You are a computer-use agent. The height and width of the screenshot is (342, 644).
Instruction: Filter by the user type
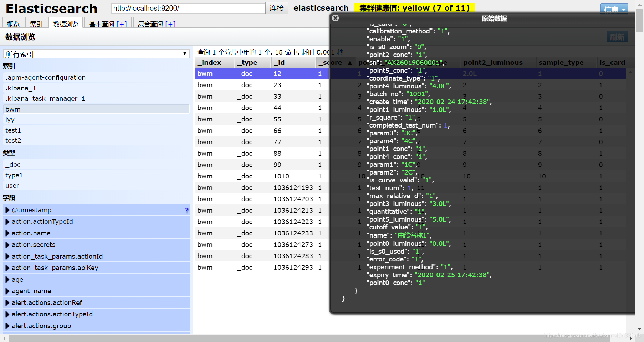point(96,186)
